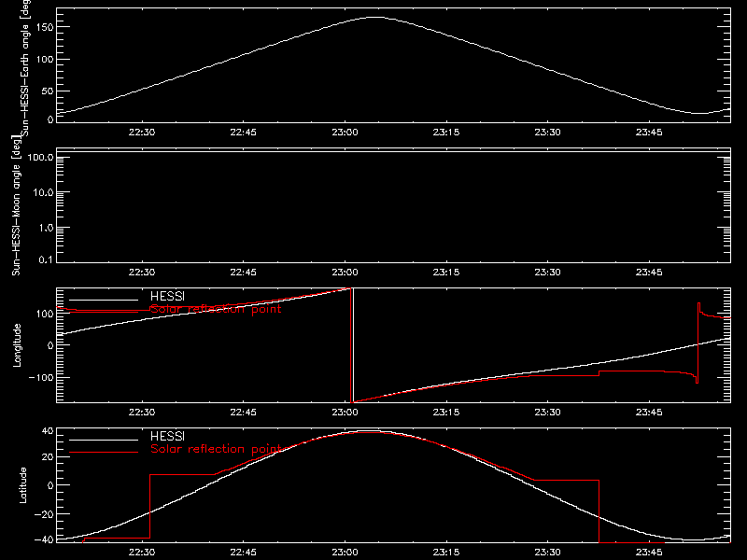Click the -40 tick on Latitude axis
Image resolution: width=747 pixels, height=560 pixels.
[44, 540]
